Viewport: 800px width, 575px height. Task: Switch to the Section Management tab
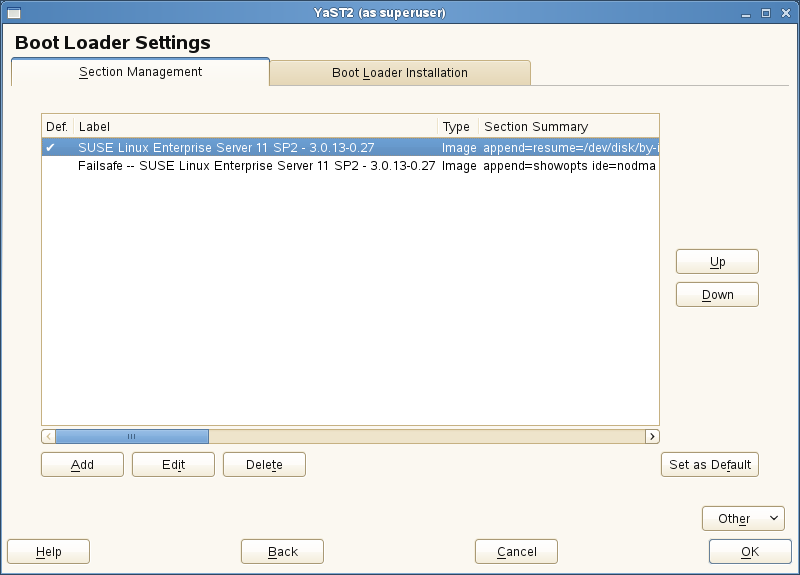[x=140, y=72]
